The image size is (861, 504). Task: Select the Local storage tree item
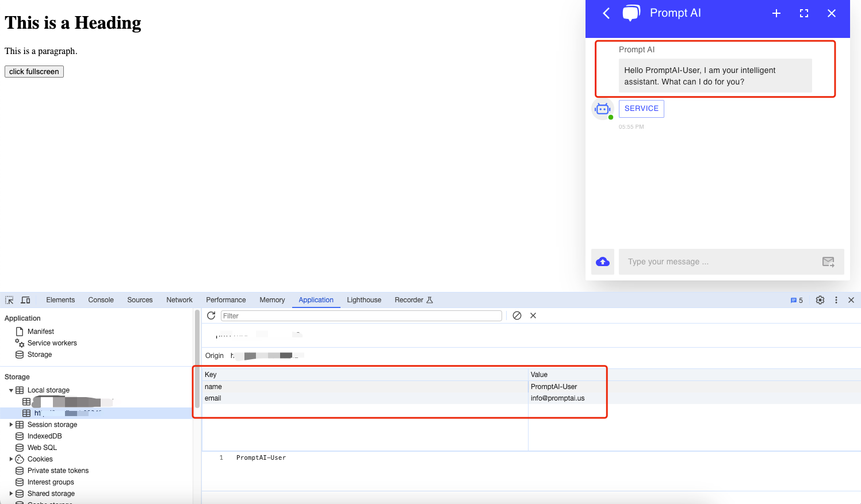(48, 390)
